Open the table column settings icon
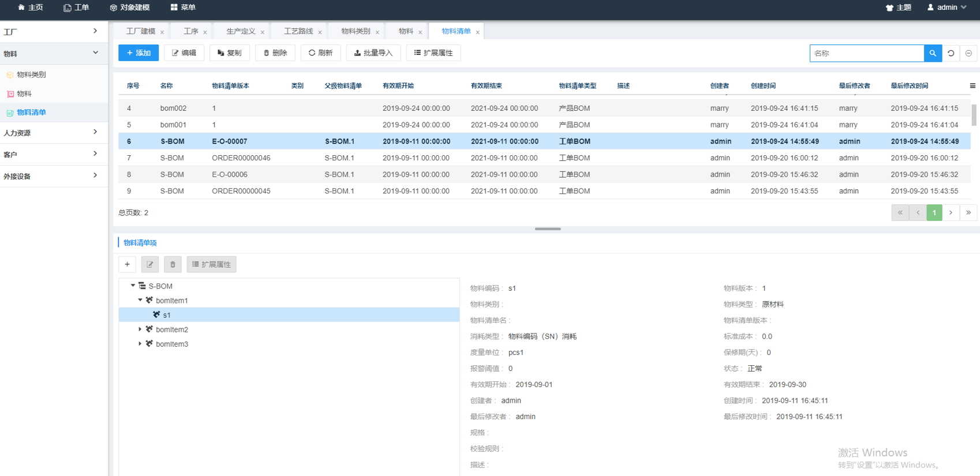 pyautogui.click(x=972, y=85)
